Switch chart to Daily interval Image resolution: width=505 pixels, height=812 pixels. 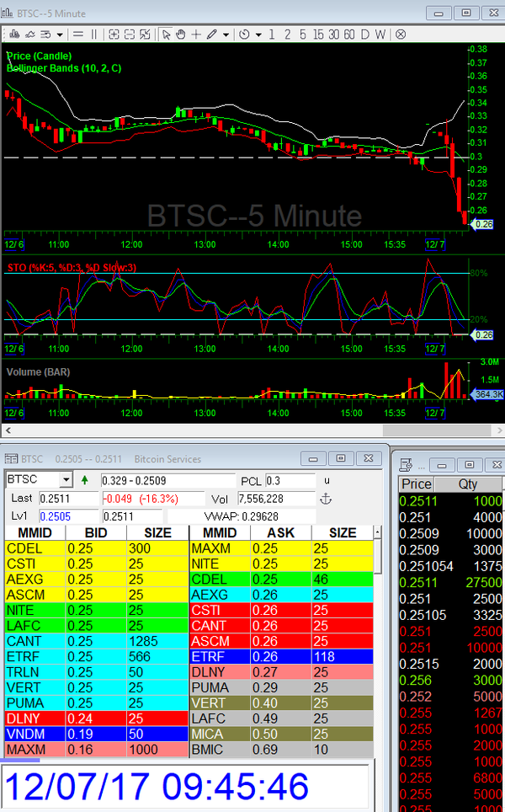[365, 35]
